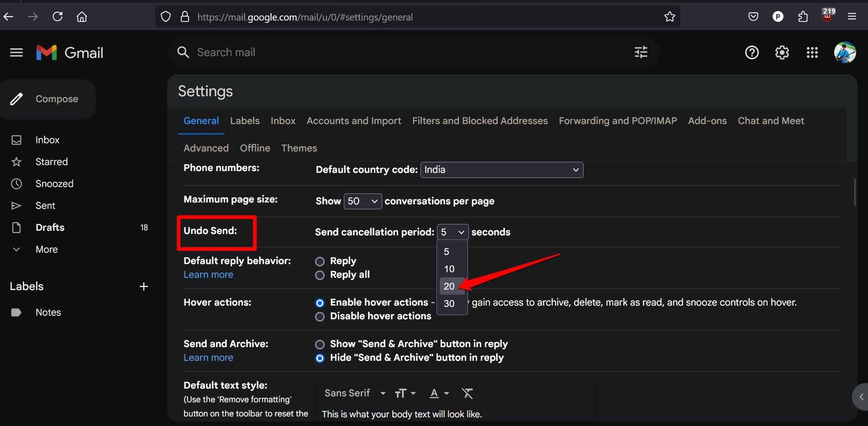Viewport: 868px width, 426px height.
Task: Open text color dropdown
Action: coord(439,393)
